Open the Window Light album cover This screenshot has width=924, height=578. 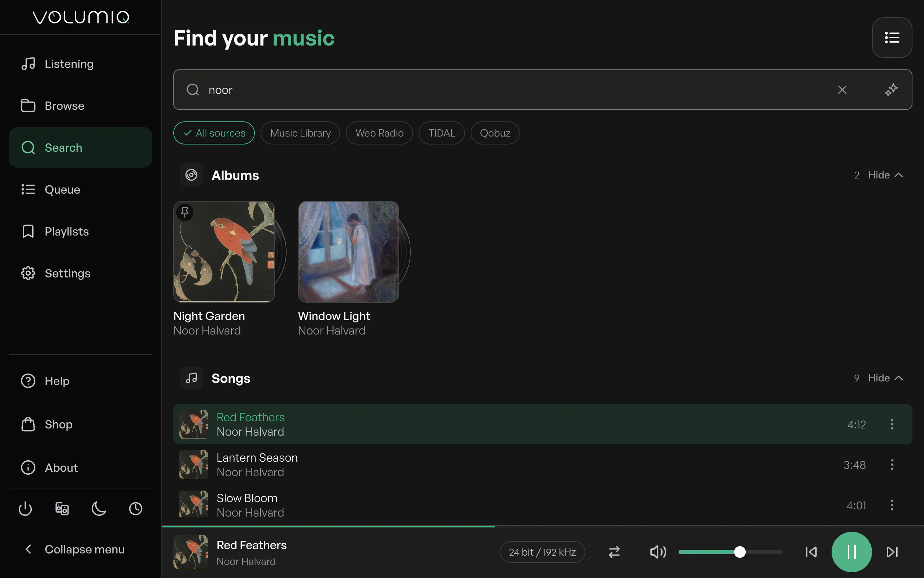point(348,252)
